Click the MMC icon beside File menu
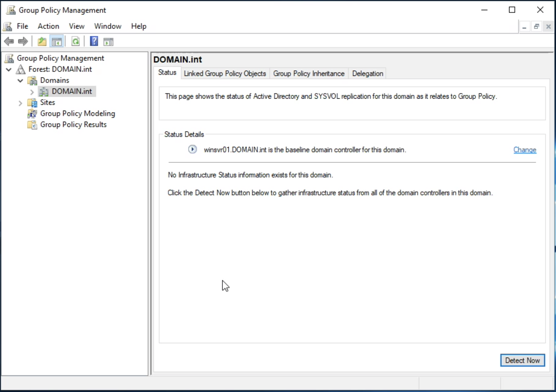This screenshot has height=392, width=556. (x=8, y=26)
